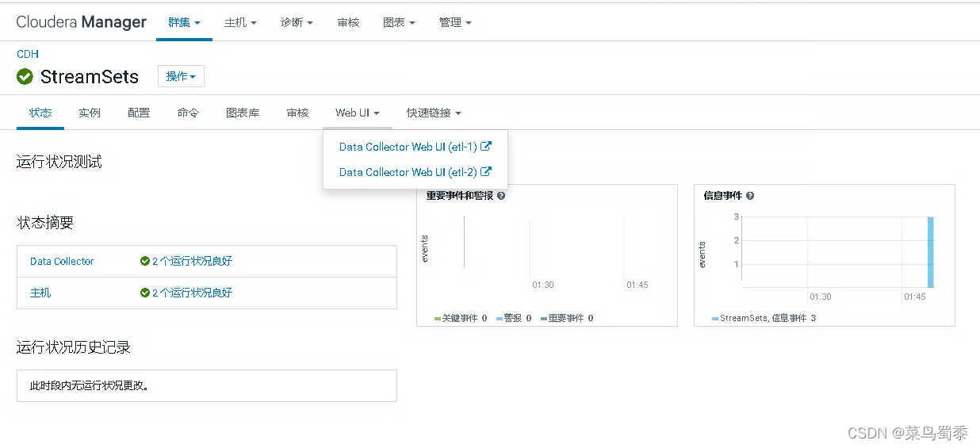Select the 状态 tab
980x448 pixels.
[x=40, y=113]
